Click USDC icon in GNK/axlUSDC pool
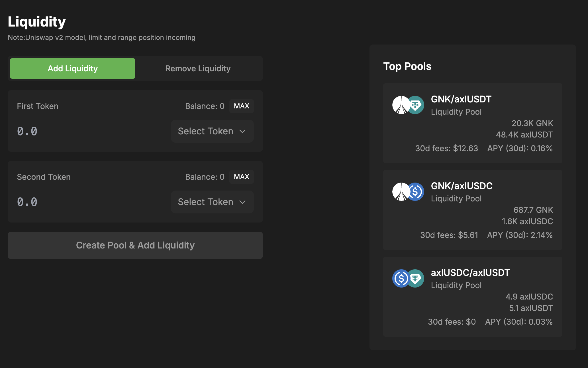The image size is (588, 368). 416,192
